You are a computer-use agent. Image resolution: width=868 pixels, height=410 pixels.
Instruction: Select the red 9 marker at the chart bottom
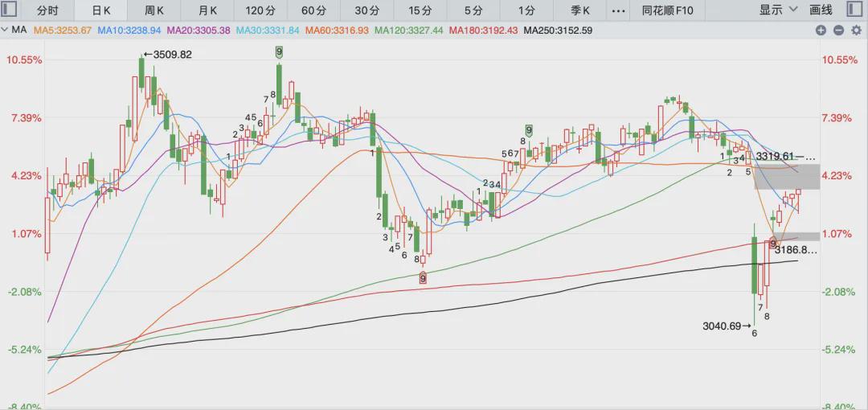pyautogui.click(x=423, y=279)
